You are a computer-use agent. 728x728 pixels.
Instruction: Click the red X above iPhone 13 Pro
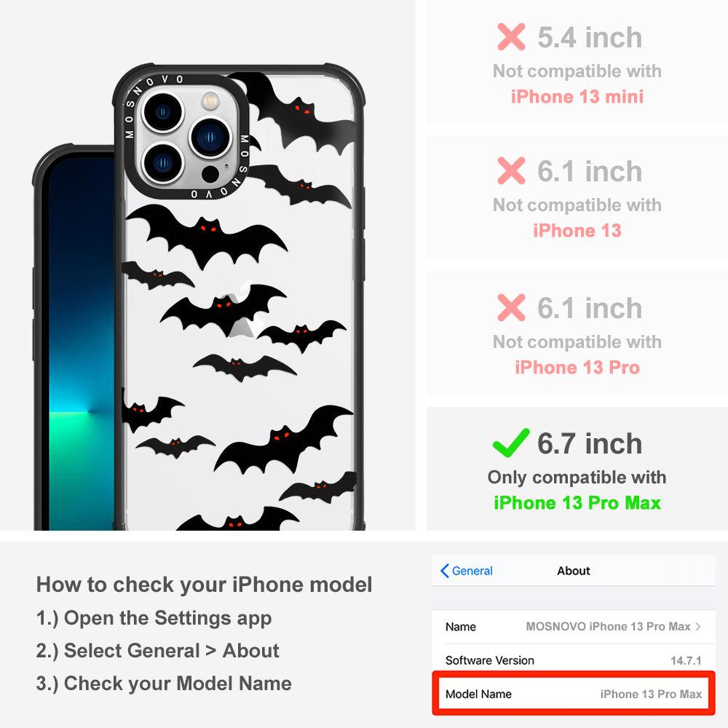[511, 307]
